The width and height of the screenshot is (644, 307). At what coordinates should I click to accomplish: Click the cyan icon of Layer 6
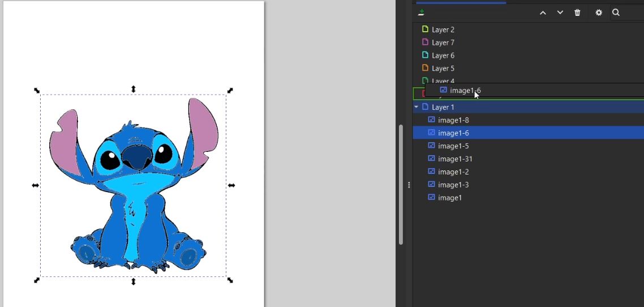[426, 55]
